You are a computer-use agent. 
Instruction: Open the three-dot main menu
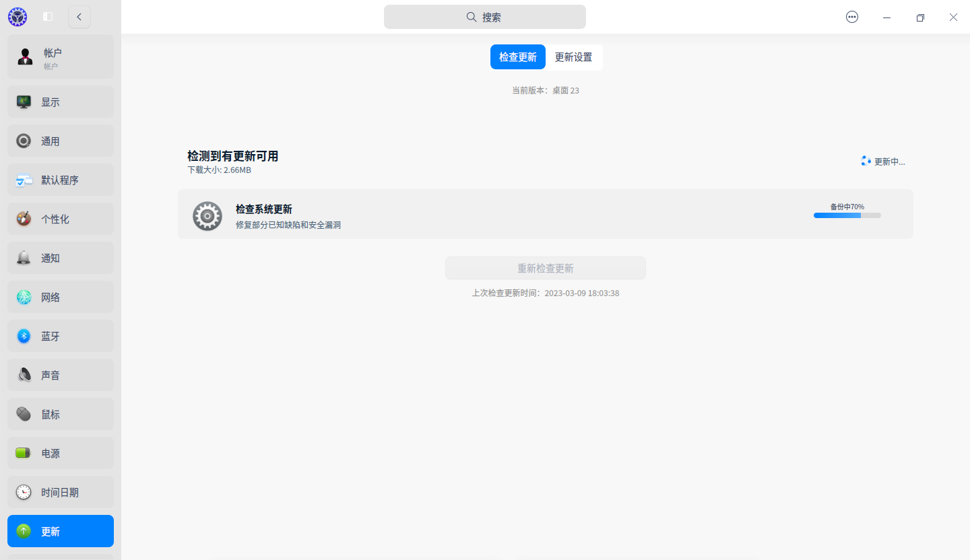pyautogui.click(x=852, y=17)
